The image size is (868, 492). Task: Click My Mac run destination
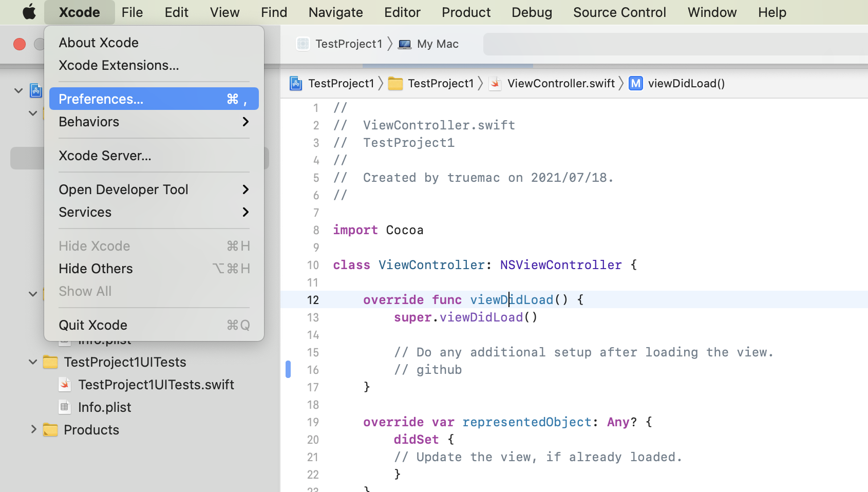pyautogui.click(x=438, y=44)
